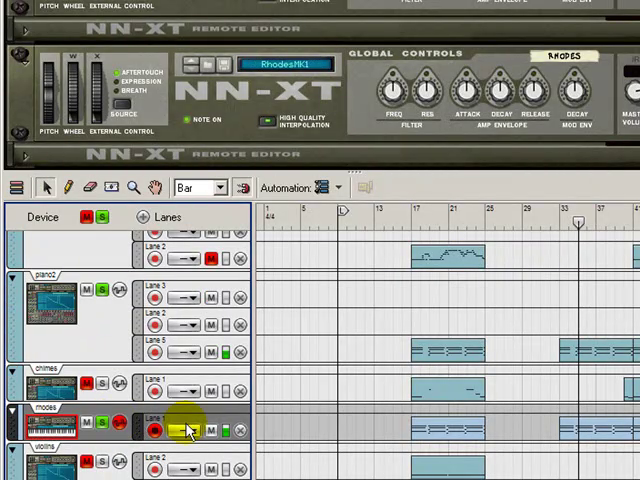Open the Automation dropdown arrow
The width and height of the screenshot is (640, 480).
coord(339,188)
